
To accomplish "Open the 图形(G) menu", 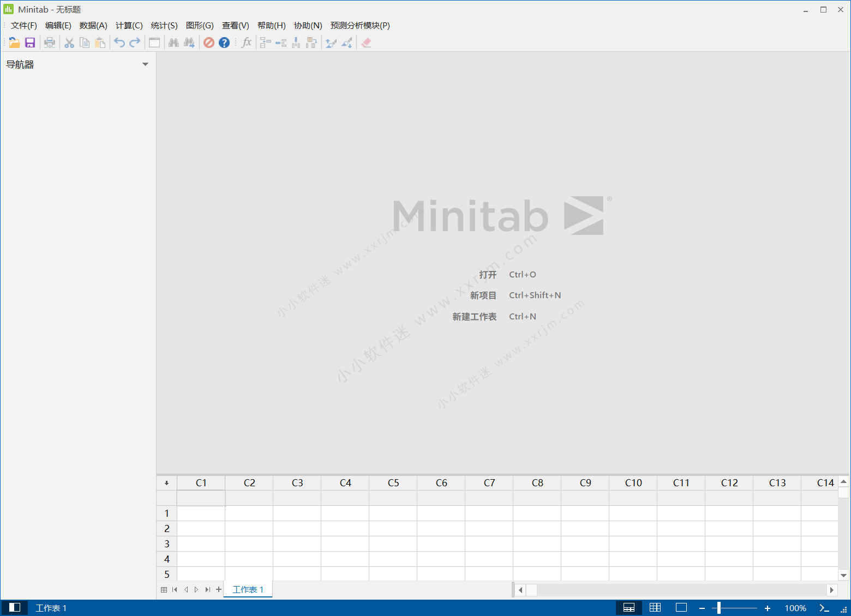I will click(200, 26).
